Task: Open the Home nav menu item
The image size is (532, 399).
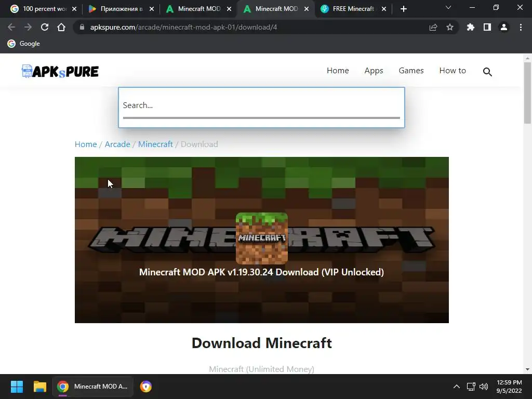Action: point(338,71)
